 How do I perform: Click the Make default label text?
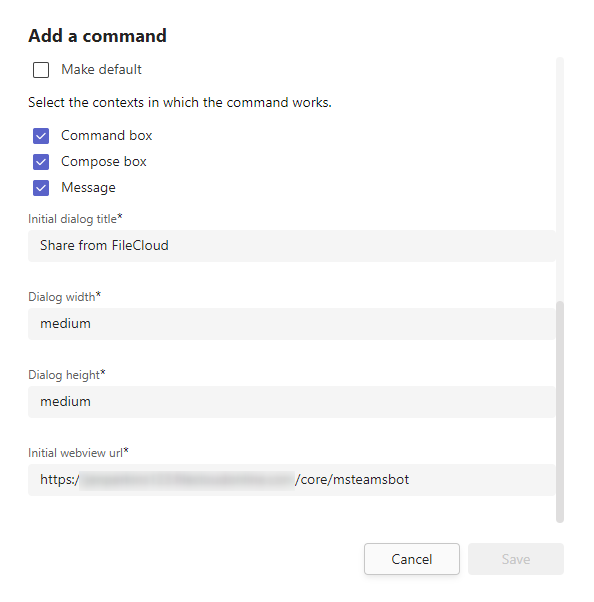pos(101,69)
